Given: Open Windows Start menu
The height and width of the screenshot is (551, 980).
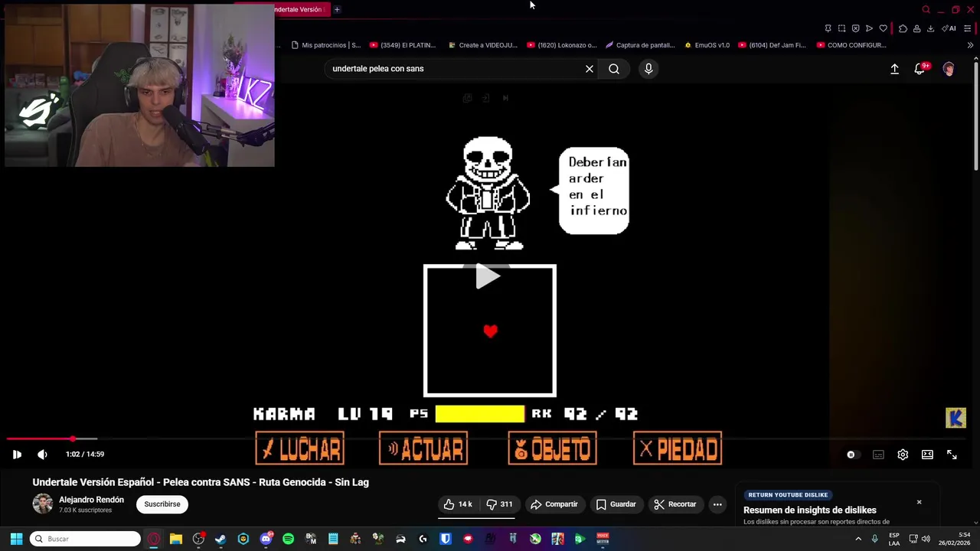Looking at the screenshot, I should (x=16, y=539).
